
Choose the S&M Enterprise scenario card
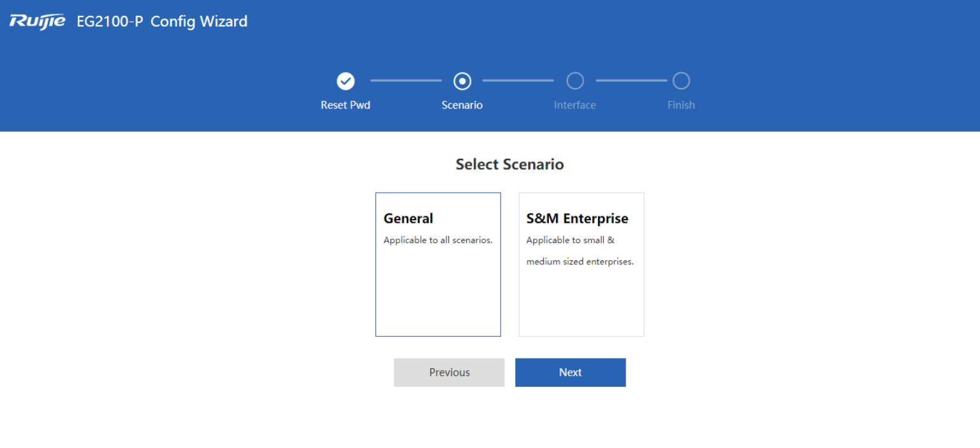(581, 264)
